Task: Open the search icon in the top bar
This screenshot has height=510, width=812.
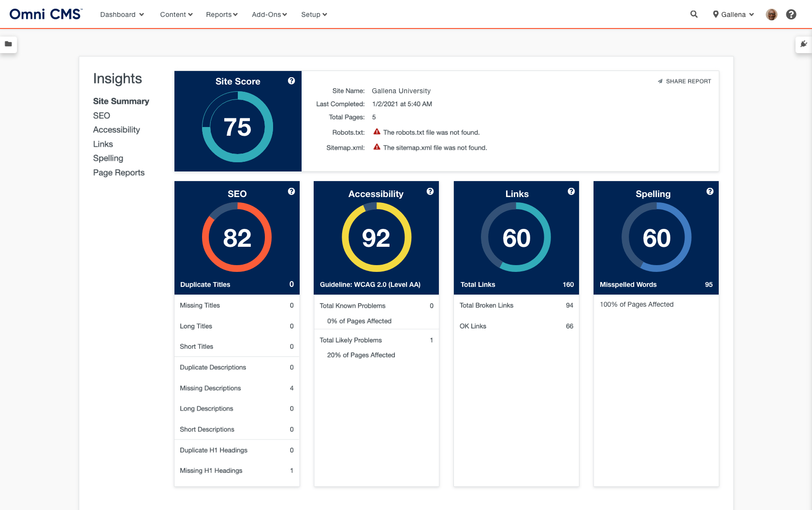Action: [x=694, y=14]
